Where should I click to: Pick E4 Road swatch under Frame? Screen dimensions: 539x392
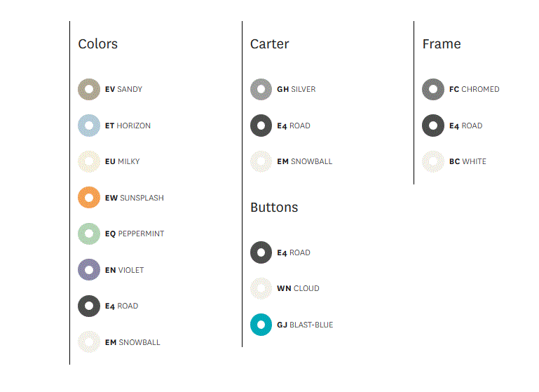tap(433, 126)
